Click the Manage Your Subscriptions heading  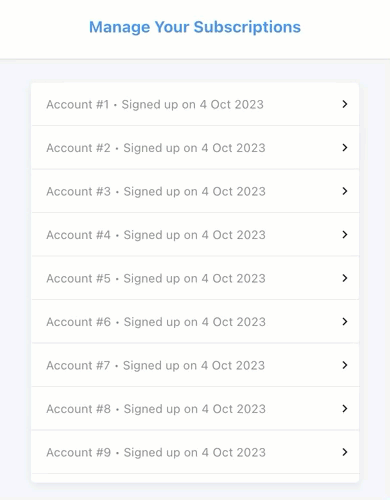[195, 27]
